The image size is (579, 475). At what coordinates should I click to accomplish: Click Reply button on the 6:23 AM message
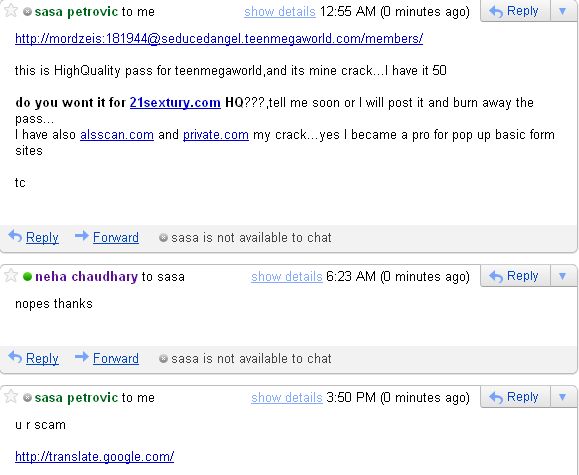(x=515, y=276)
